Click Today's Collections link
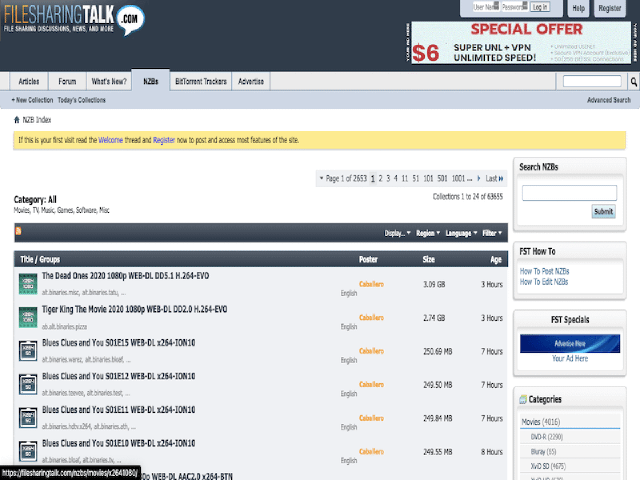Viewport: 640px width, 480px height. pos(82,100)
